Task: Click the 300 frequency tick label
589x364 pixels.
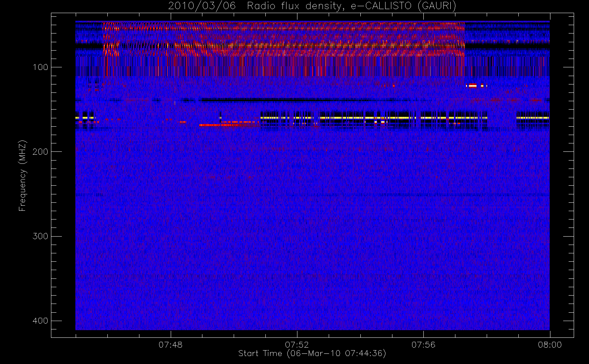Action: (x=40, y=236)
